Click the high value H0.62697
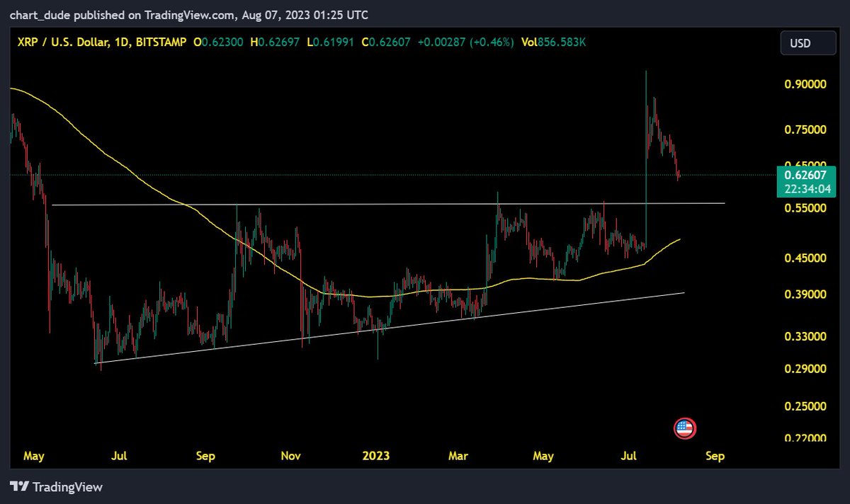The width and height of the screenshot is (850, 504). 275,42
